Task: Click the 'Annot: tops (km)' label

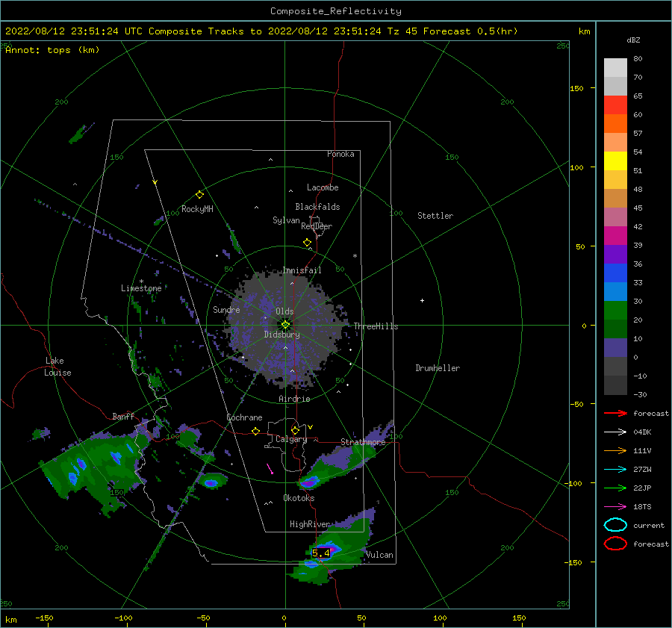Action: click(52, 50)
